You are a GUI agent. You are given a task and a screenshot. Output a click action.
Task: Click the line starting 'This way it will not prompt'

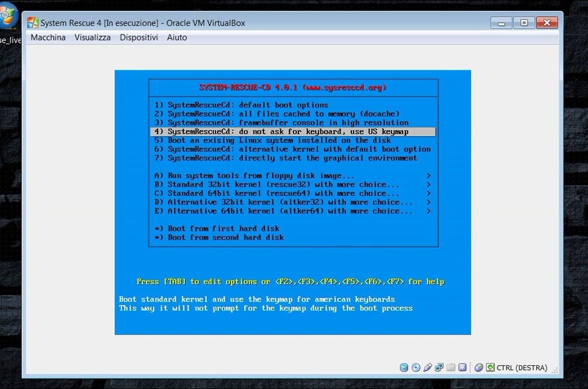(266, 308)
